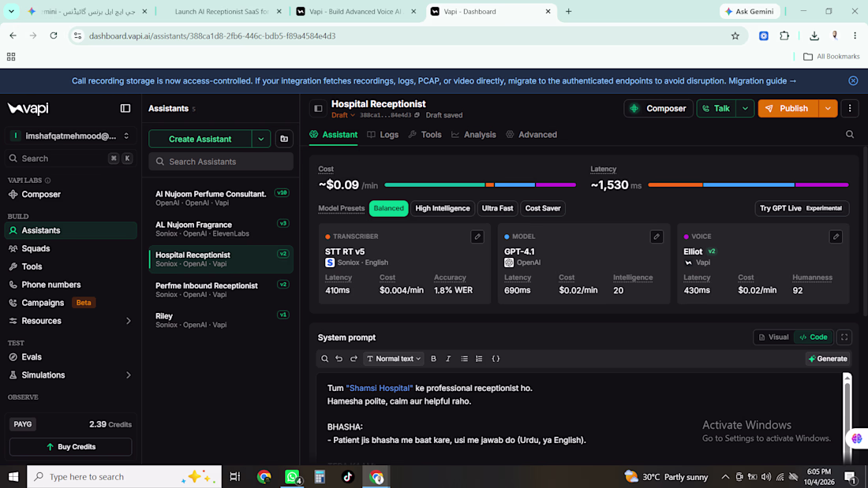
Task: Apply italic formatting in system prompt
Action: click(448, 359)
